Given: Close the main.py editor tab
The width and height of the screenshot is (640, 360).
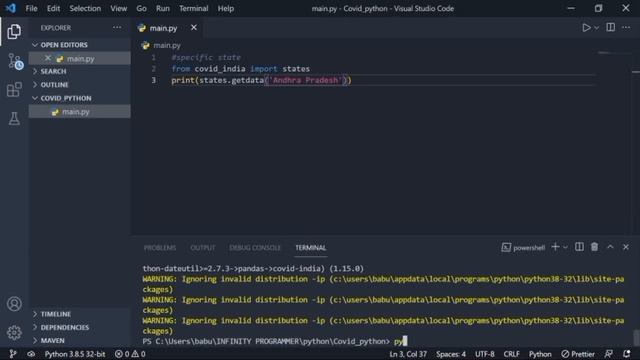Looking at the screenshot, I should 193,27.
